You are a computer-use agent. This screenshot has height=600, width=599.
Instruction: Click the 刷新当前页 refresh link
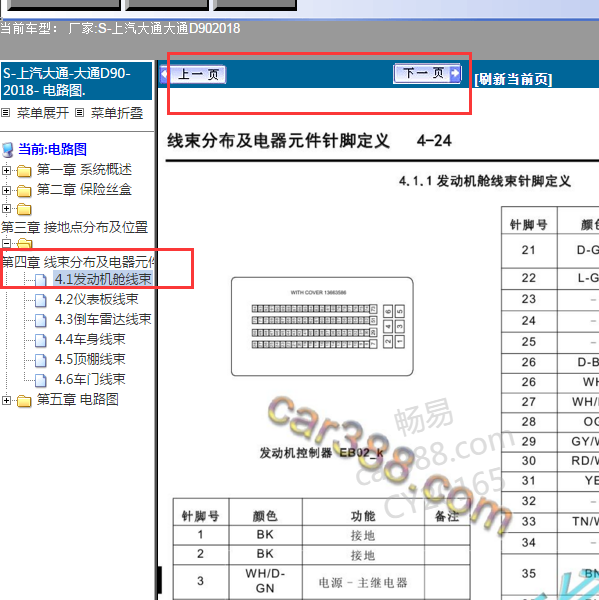[x=513, y=79]
